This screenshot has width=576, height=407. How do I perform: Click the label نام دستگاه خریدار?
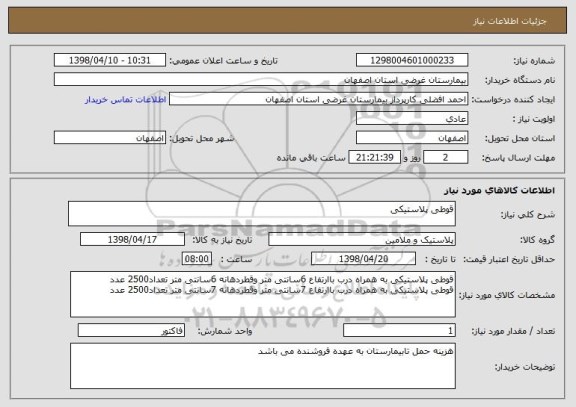[520, 80]
